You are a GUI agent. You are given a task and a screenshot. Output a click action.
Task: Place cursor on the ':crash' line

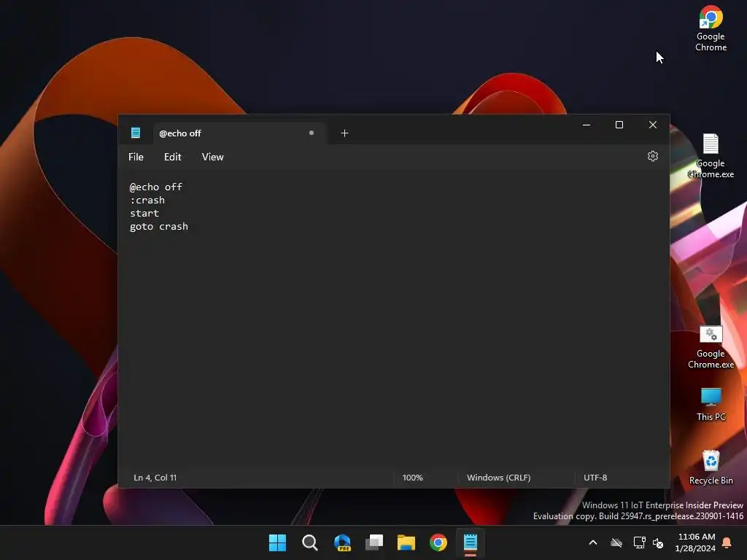(x=147, y=201)
